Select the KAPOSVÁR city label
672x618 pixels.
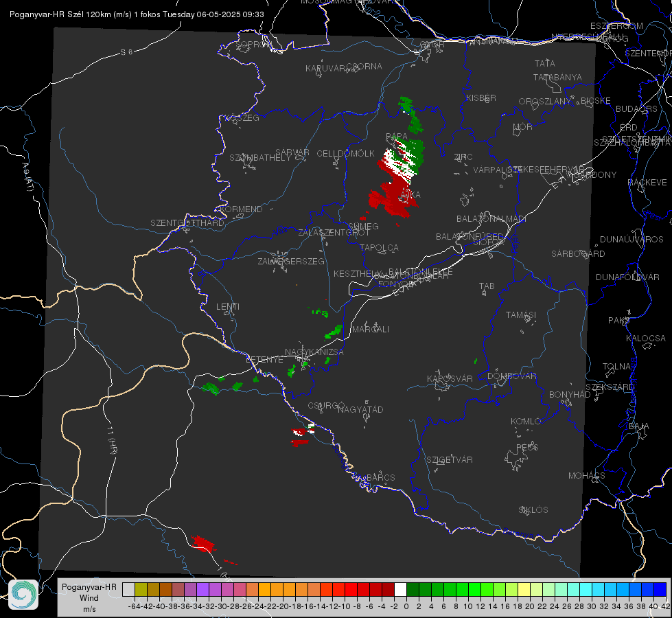coord(450,378)
